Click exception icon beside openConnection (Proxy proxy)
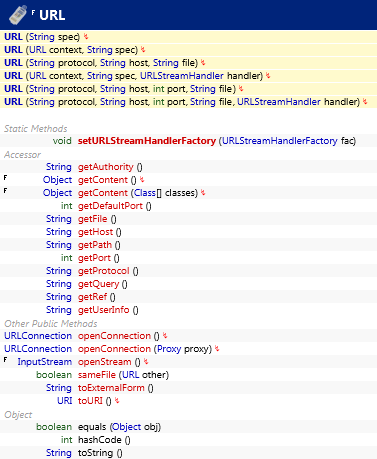This screenshot has width=377, height=459. [x=217, y=349]
